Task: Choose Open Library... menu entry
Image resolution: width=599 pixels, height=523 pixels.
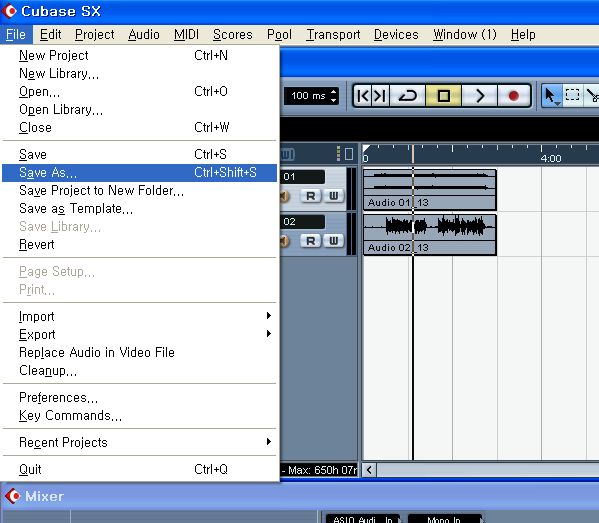Action: (139, 110)
